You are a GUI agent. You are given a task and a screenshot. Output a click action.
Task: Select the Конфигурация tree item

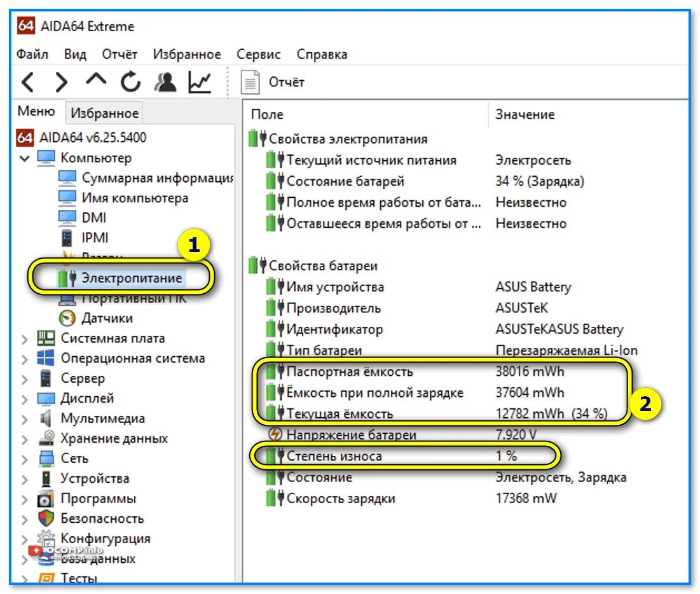click(x=106, y=538)
